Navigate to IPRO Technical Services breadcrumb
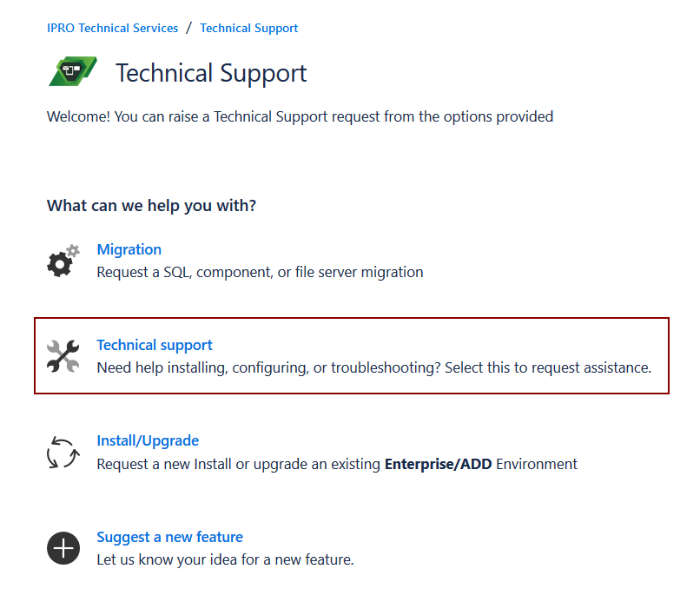Screen dimensions: 700x602 click(x=112, y=28)
